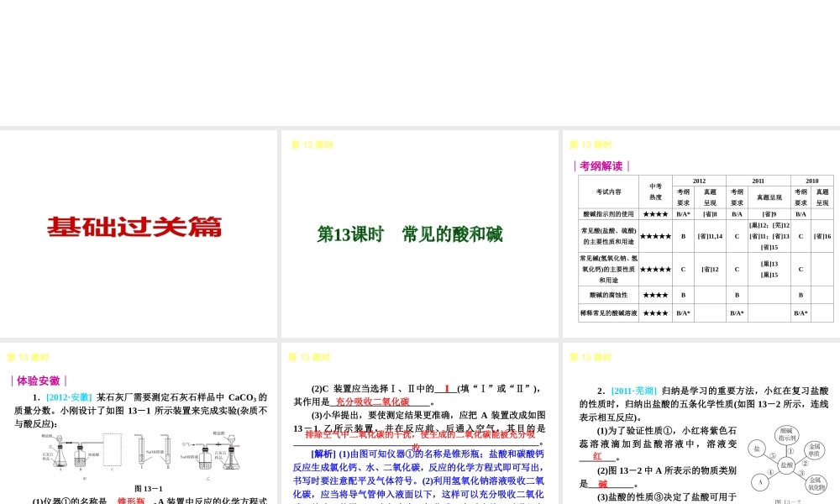Click the 体验安徽 section heading
This screenshot has width=840, height=504.
[x=39, y=381]
